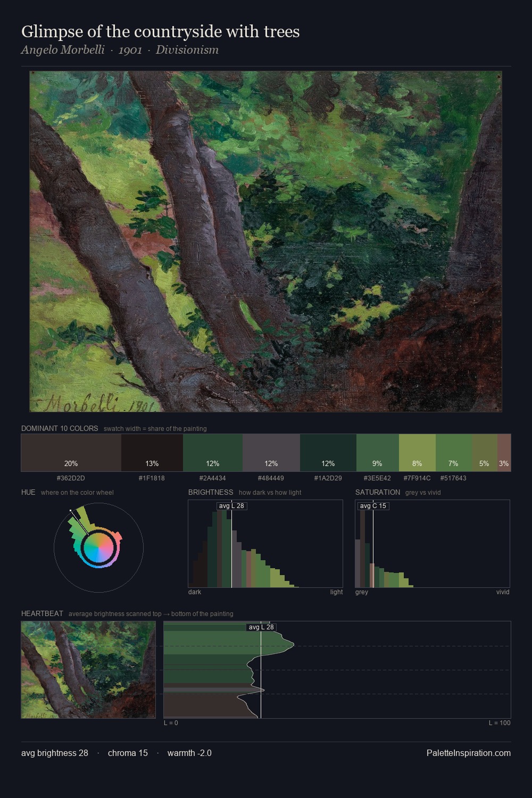Click the footer stat 'avg brightness 28'
Screen dimensions: 532x798
55,753
